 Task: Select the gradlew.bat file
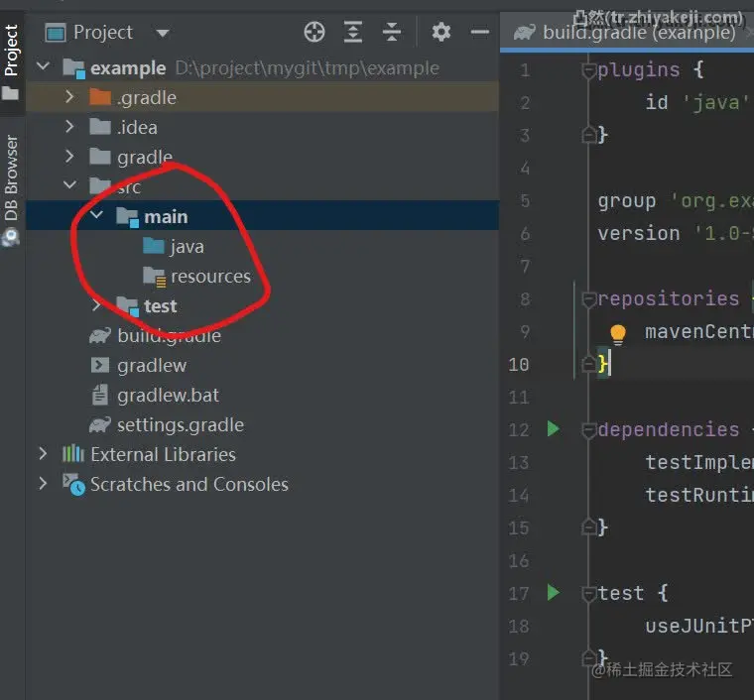tap(168, 396)
